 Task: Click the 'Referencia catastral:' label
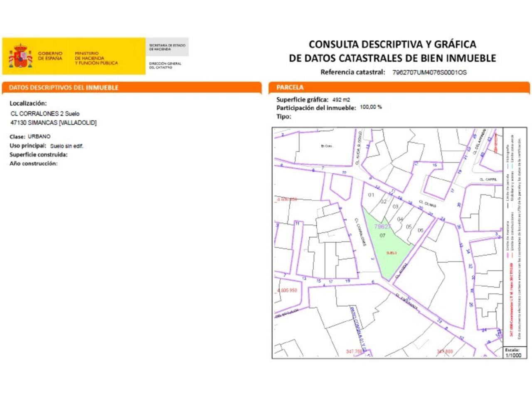(353, 72)
